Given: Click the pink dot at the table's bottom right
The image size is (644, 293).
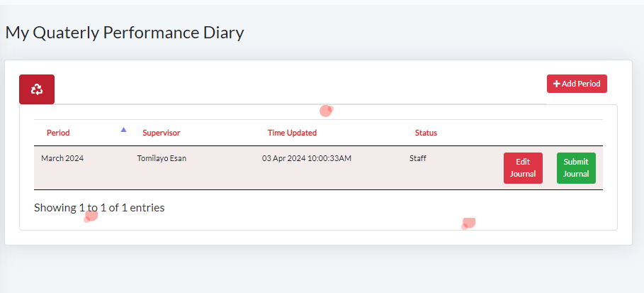Looking at the screenshot, I should (x=468, y=223).
